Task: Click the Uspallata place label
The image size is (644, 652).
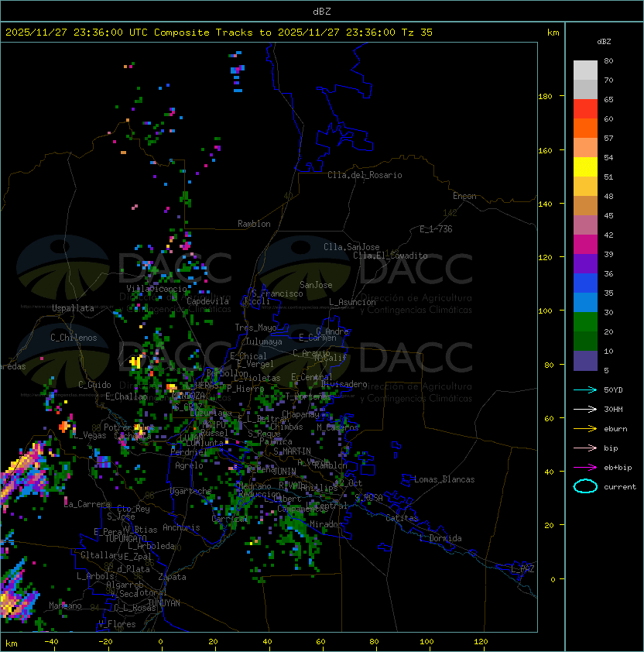Action: pyautogui.click(x=73, y=308)
